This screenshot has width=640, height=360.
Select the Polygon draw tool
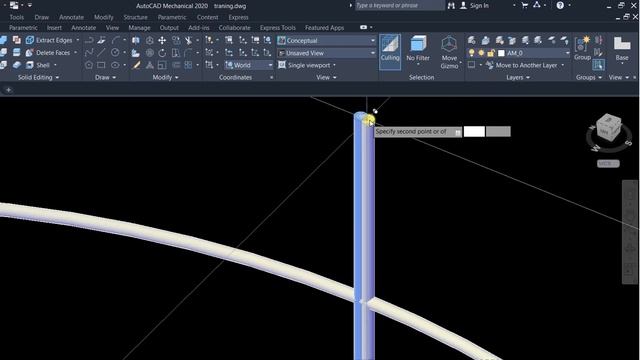(89, 65)
